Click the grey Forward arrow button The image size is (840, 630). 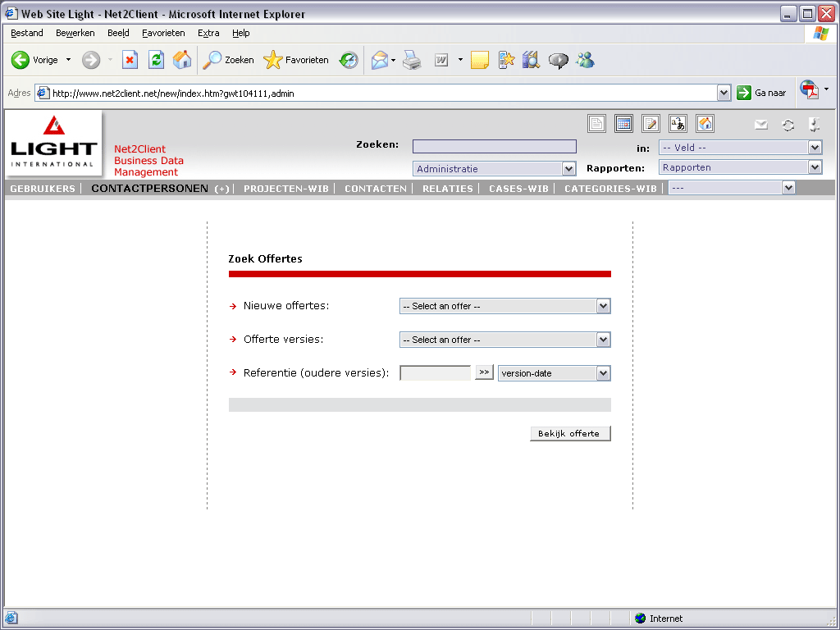(x=91, y=60)
